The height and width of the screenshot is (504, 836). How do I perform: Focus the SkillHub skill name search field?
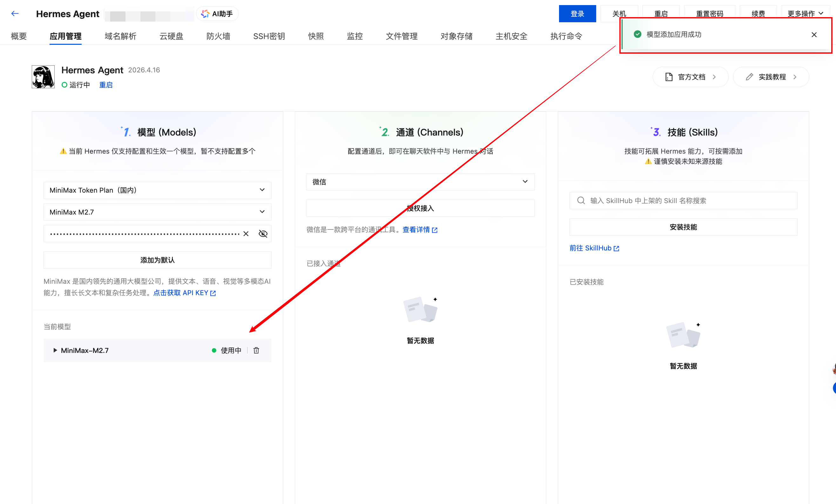[x=683, y=200]
